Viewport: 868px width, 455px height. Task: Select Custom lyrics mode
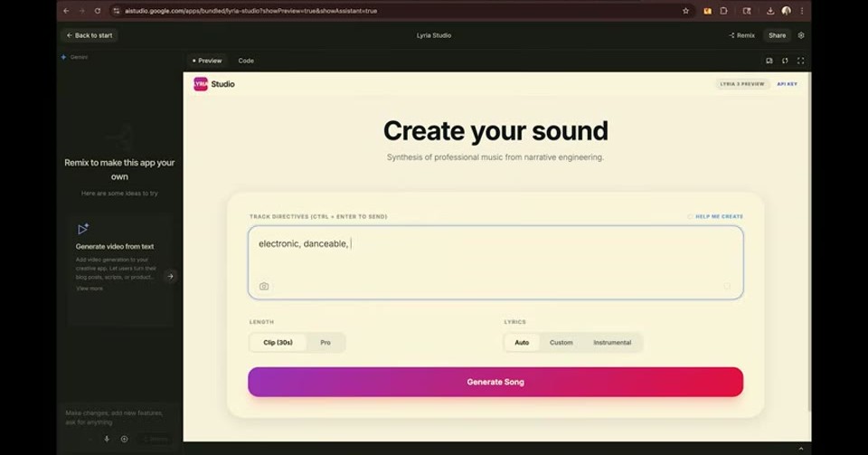(561, 343)
